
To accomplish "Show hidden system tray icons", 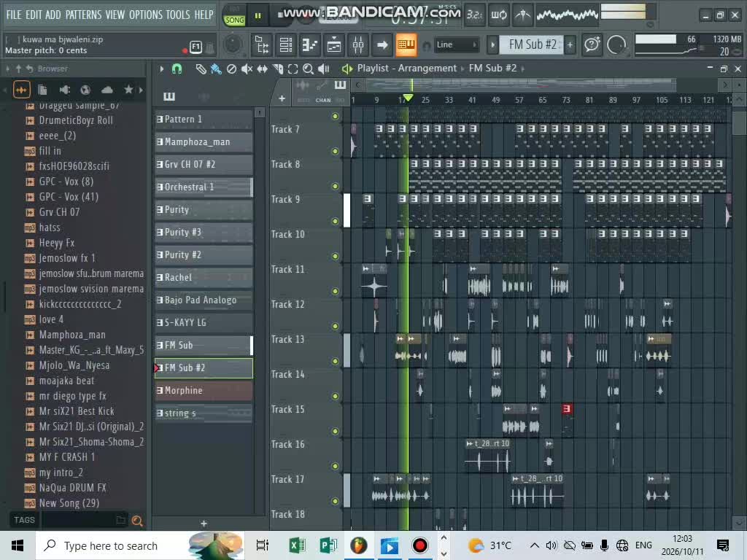I will 535,545.
